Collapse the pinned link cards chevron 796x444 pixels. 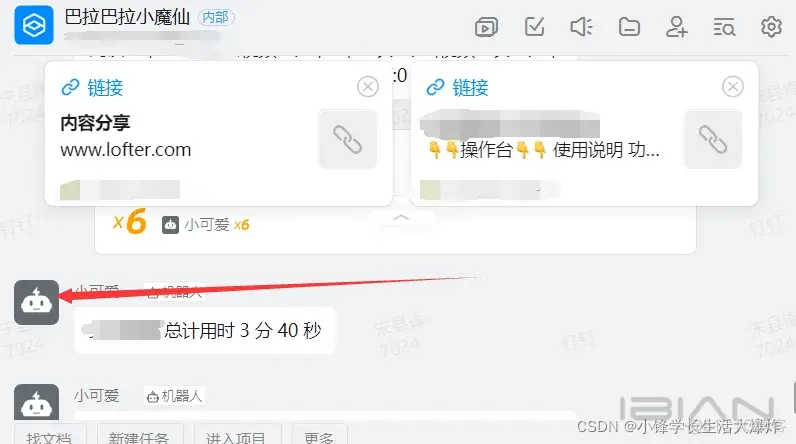[x=401, y=217]
